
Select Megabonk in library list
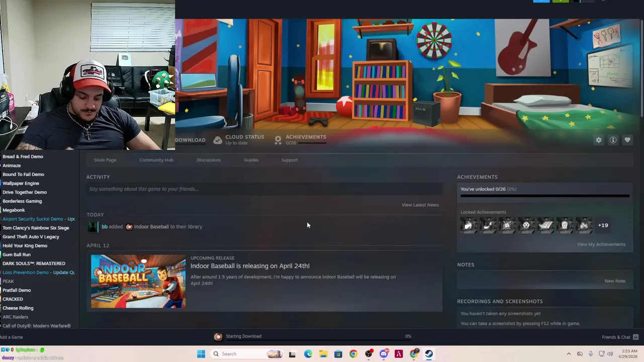click(14, 210)
